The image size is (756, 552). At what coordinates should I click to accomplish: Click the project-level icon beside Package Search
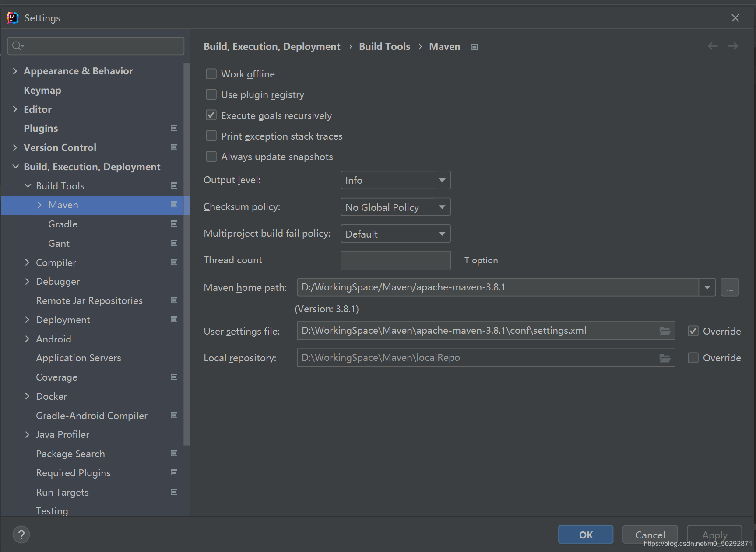(174, 454)
